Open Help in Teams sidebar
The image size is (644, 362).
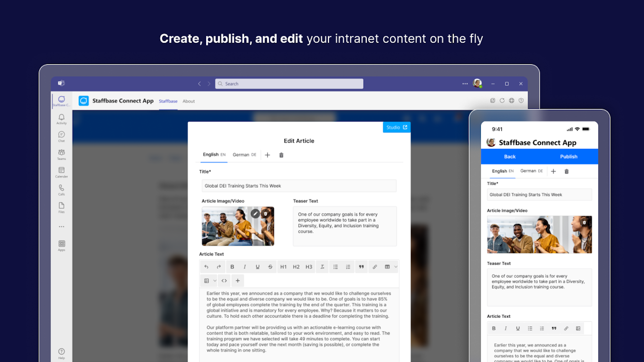[x=61, y=354]
